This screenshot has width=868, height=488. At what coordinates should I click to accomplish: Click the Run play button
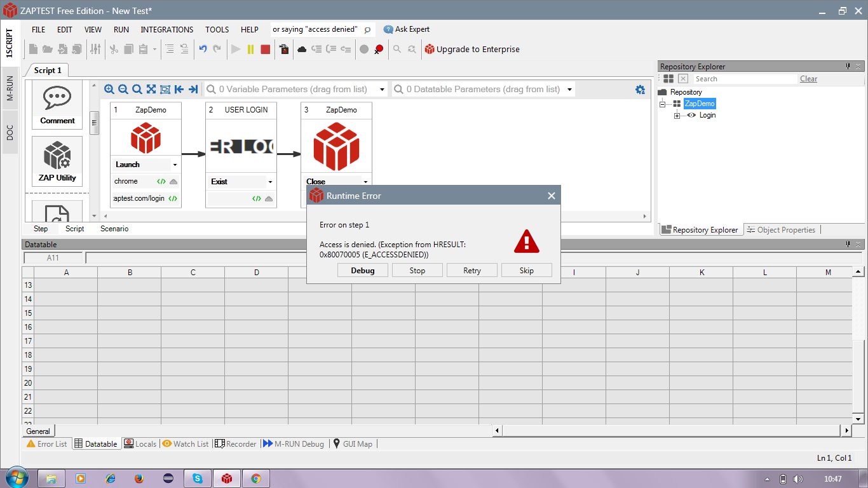[x=236, y=49]
